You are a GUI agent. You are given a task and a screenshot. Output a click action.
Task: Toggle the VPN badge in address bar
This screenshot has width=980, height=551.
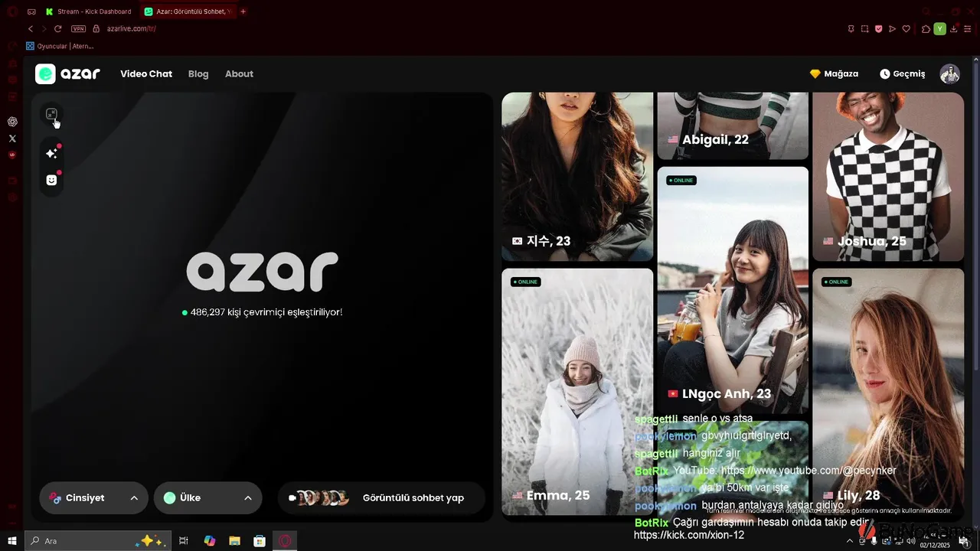click(78, 29)
